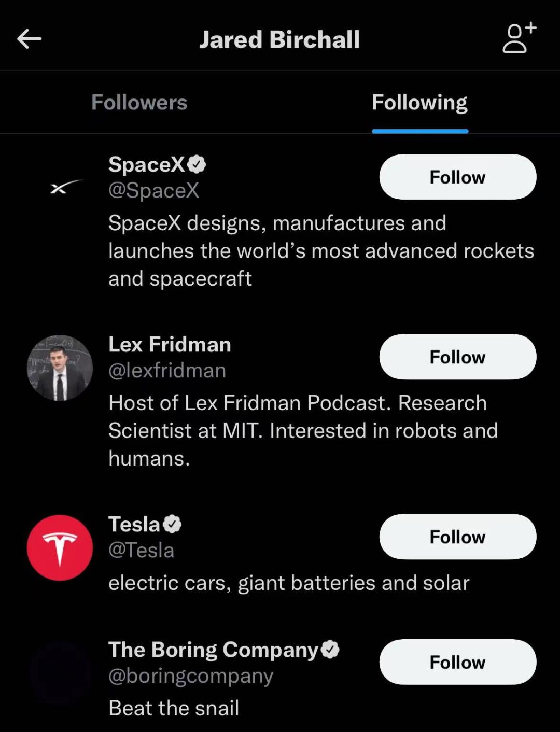This screenshot has height=732, width=560.
Task: Switch to the Followers tab
Action: (x=139, y=103)
